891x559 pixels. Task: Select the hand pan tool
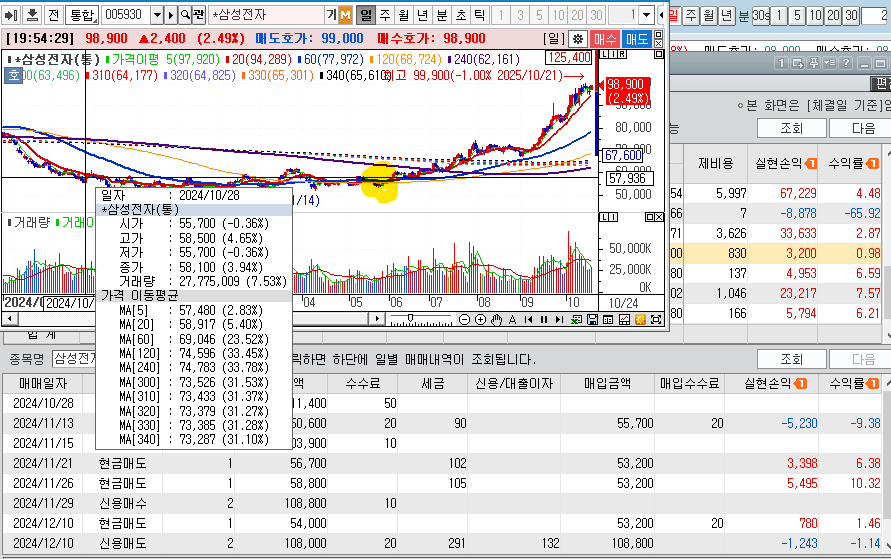click(496, 319)
